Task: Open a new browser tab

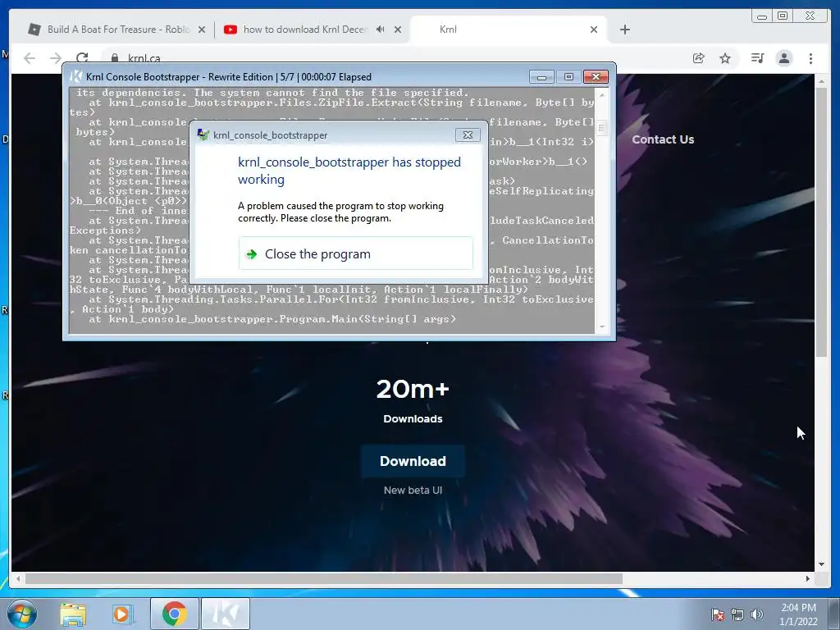Action: (x=624, y=30)
